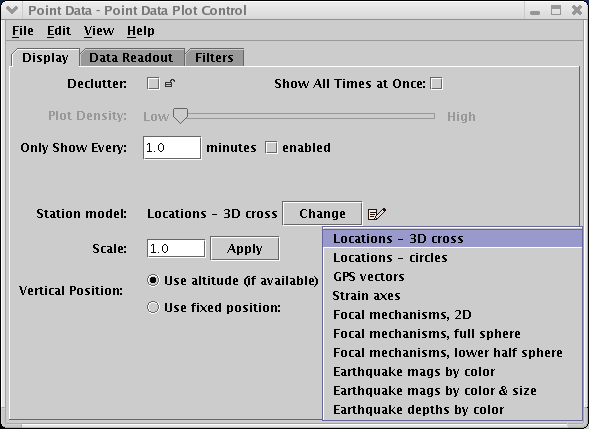Choose Use fixed position option
The width and height of the screenshot is (589, 429).
[x=153, y=307]
